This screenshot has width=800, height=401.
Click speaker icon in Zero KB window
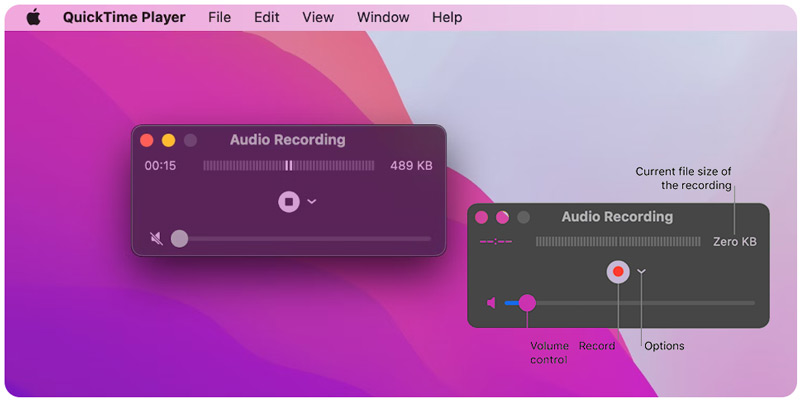pos(491,303)
